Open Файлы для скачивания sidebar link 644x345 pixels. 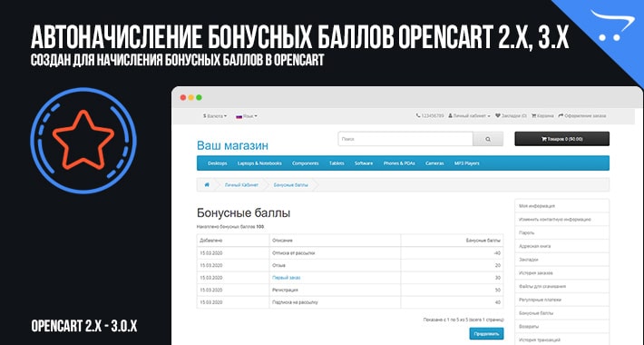tap(561, 286)
